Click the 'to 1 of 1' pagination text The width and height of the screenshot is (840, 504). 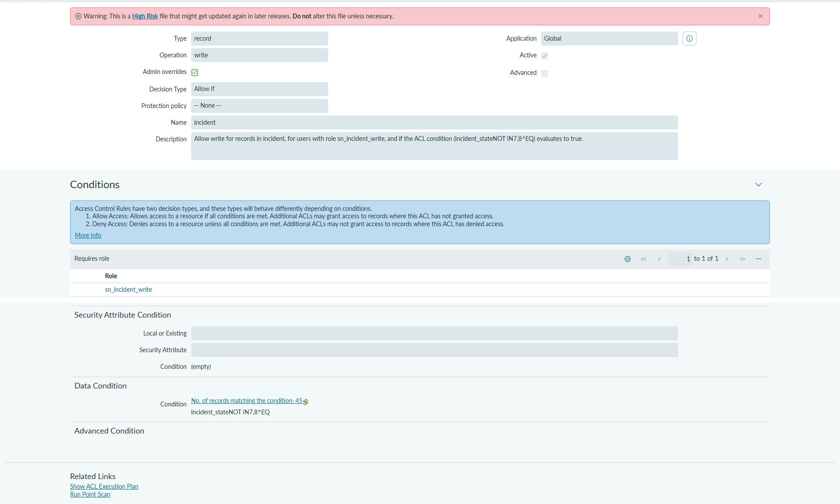click(706, 259)
